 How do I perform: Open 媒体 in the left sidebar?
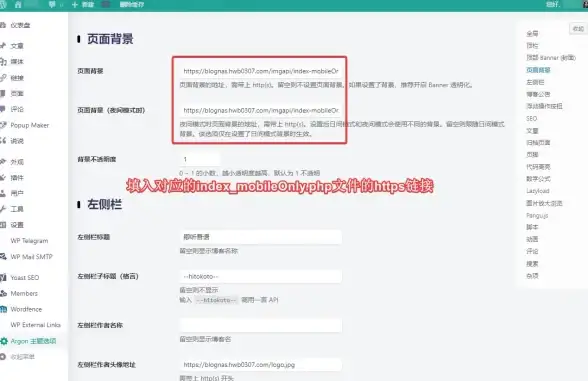tap(17, 62)
